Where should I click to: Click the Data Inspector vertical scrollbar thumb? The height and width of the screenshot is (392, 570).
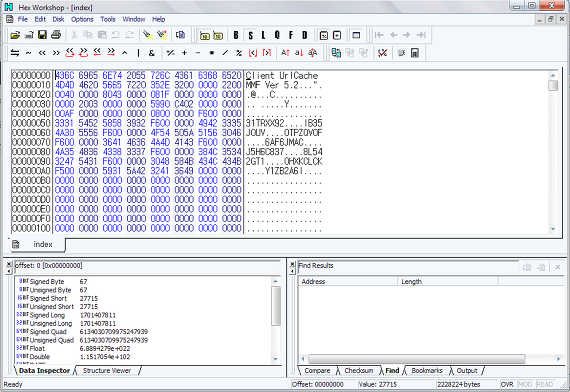pyautogui.click(x=276, y=306)
